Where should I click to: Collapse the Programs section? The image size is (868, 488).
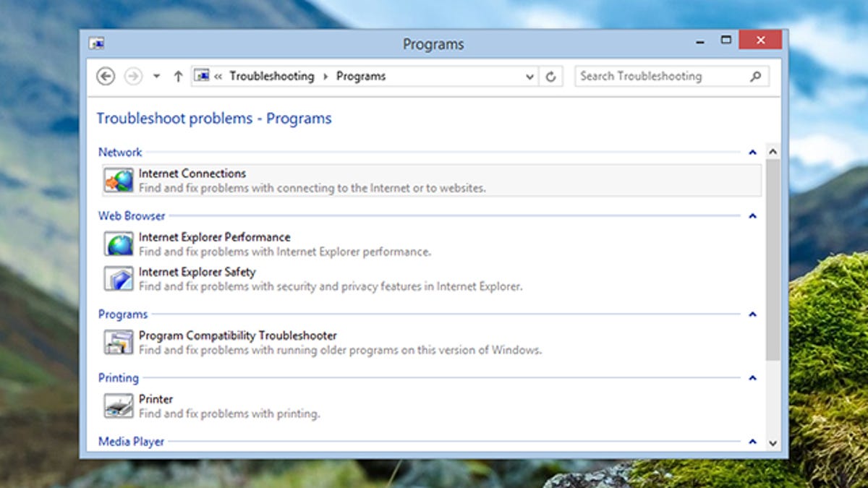[x=752, y=314]
